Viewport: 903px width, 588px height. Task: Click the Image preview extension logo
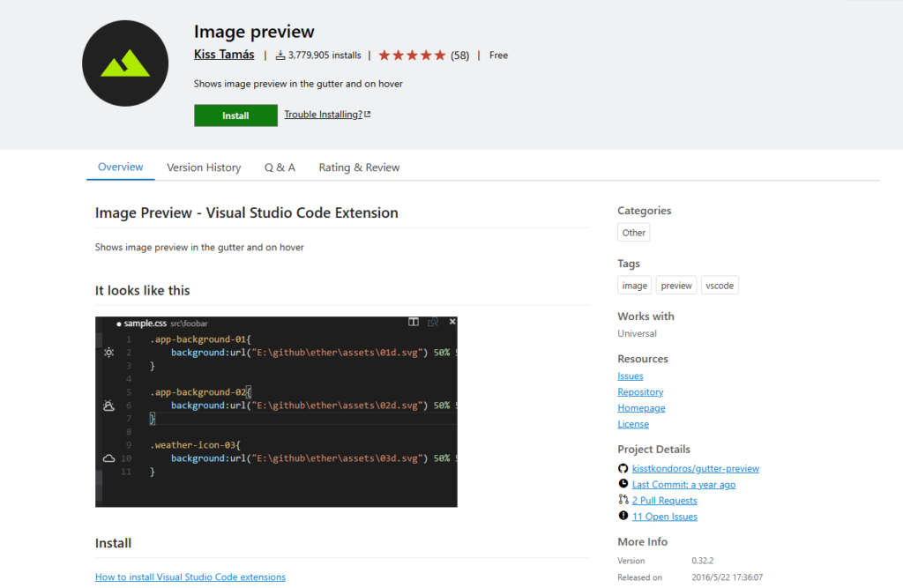(124, 63)
